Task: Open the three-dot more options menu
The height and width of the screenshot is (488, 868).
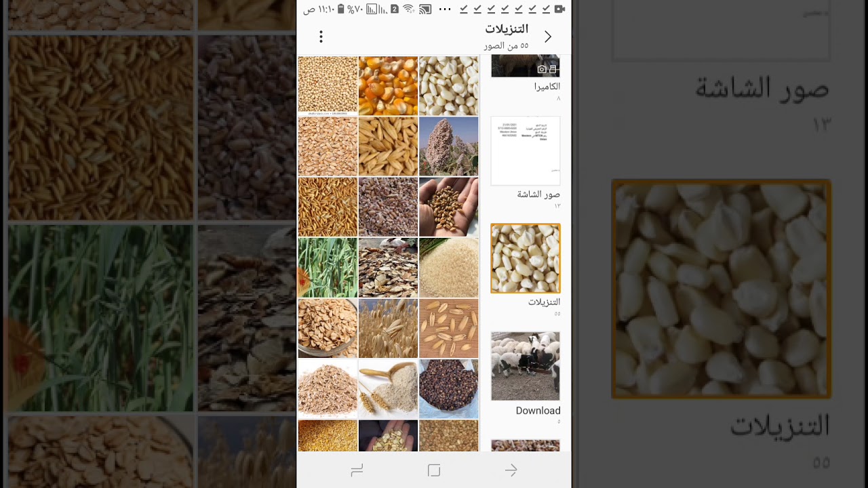Action: tap(321, 37)
